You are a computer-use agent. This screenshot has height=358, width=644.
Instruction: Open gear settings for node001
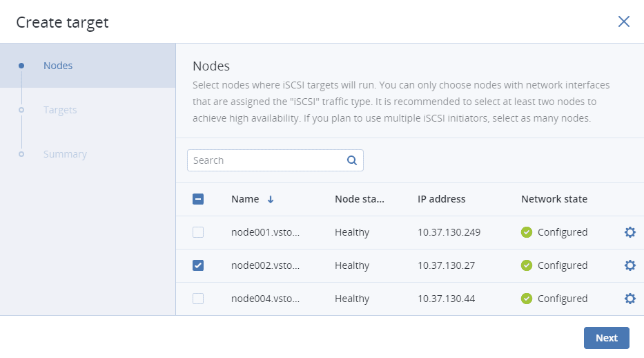coord(630,232)
